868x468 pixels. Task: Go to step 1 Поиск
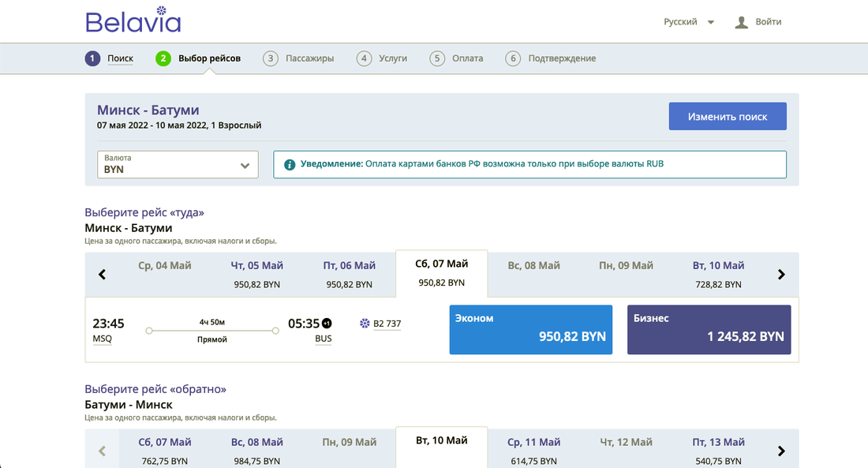110,58
